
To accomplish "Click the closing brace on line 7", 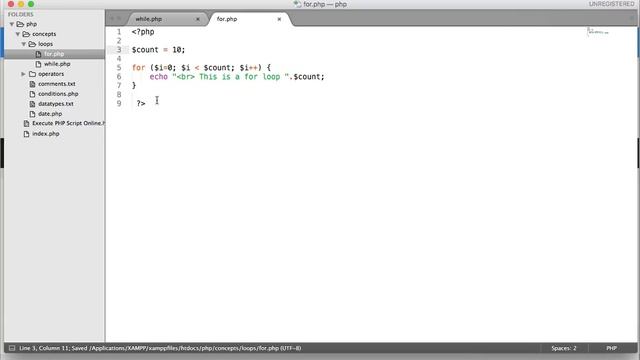I will [x=134, y=86].
